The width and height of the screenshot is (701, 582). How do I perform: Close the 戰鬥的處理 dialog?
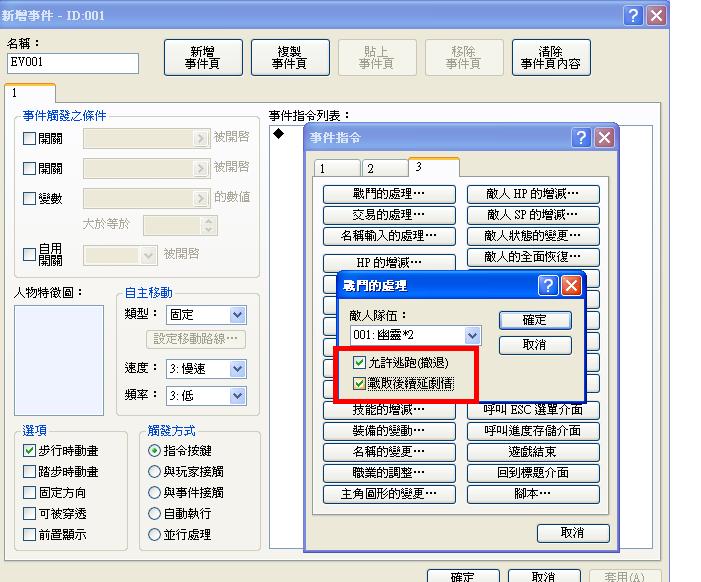(x=571, y=285)
